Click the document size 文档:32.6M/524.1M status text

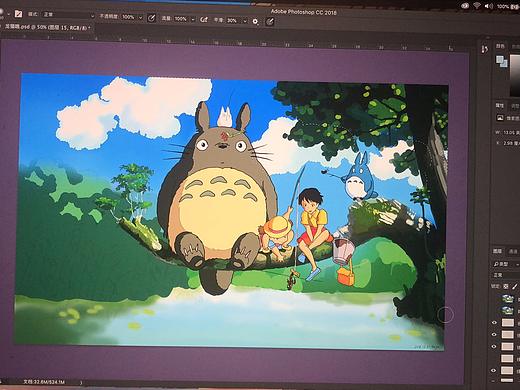[44, 382]
